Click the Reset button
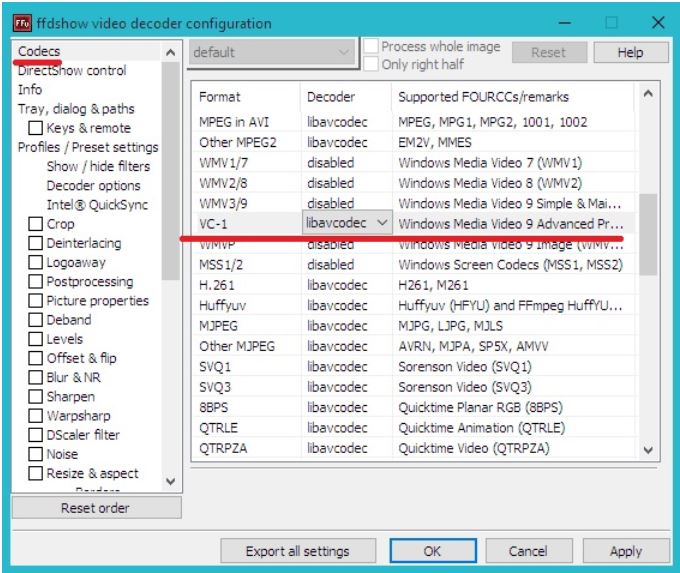Screen dimensions: 680x573 pyautogui.click(x=549, y=52)
